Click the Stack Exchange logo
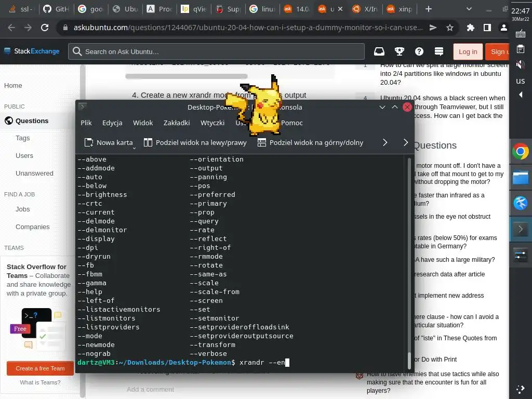 coord(32,51)
